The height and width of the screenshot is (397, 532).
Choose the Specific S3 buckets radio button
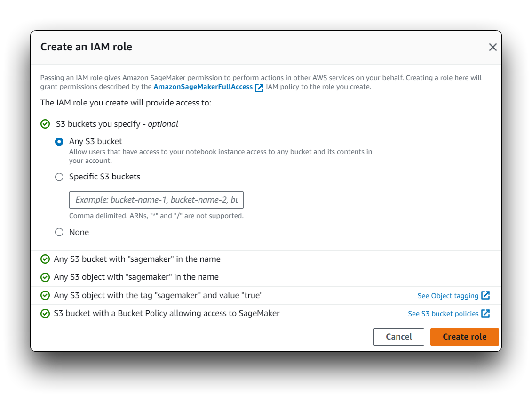coord(59,177)
